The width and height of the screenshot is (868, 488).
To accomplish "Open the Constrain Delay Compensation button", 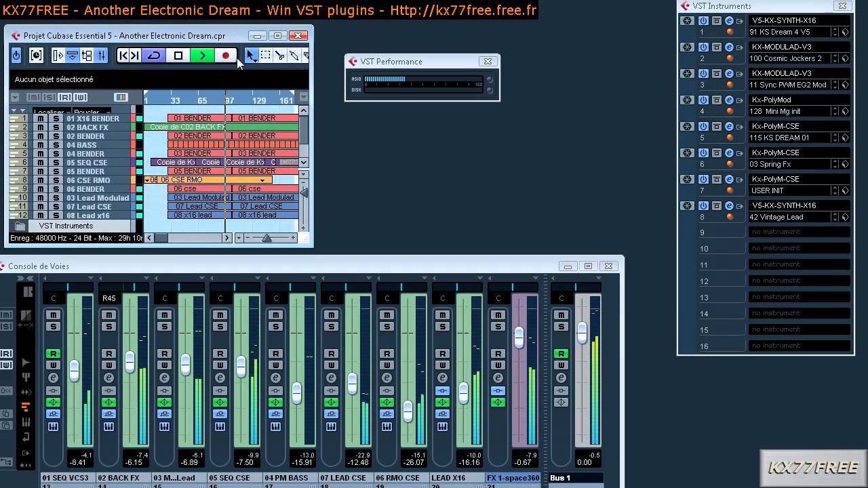I will coord(37,56).
